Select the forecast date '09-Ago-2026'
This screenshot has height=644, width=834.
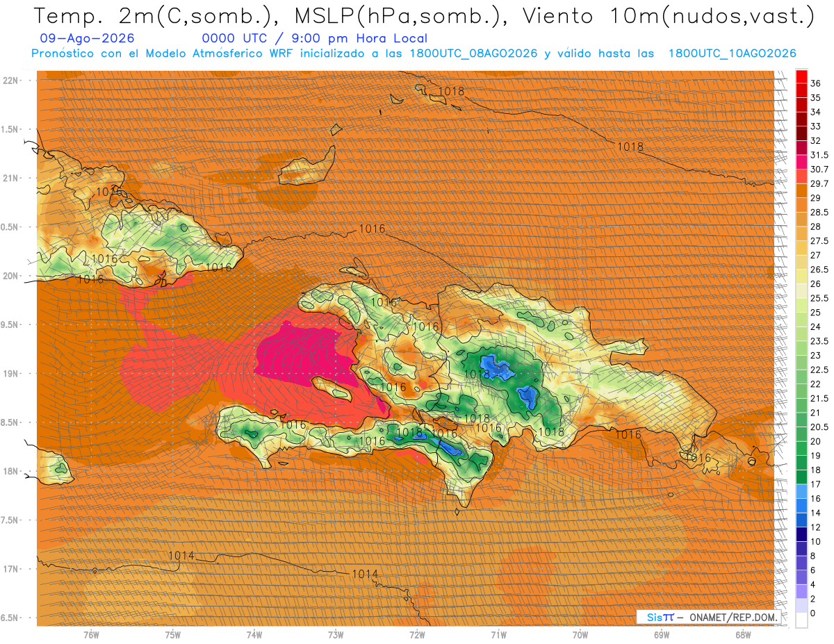pos(88,38)
